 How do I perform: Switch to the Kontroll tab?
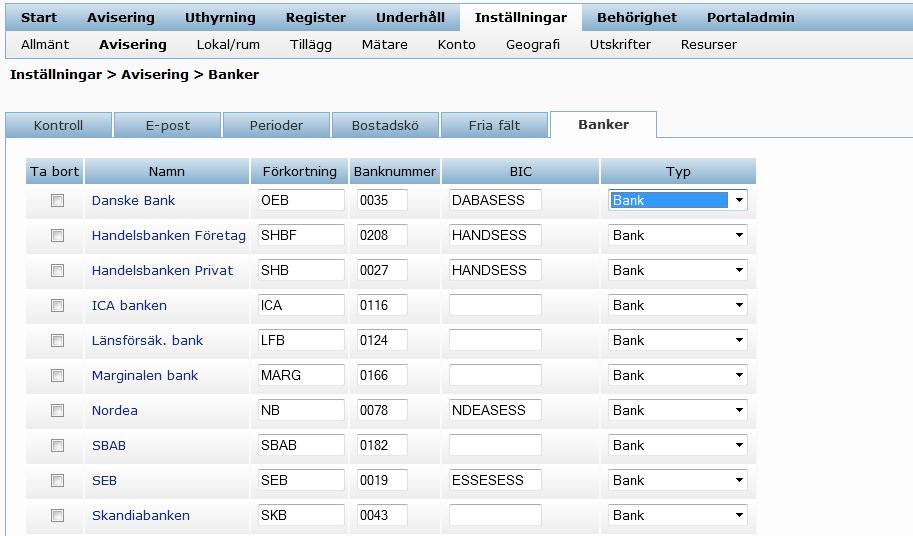(58, 125)
